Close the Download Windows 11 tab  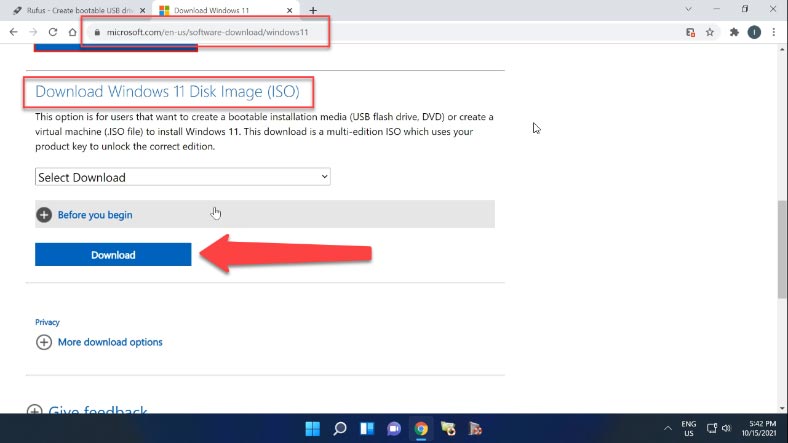289,10
